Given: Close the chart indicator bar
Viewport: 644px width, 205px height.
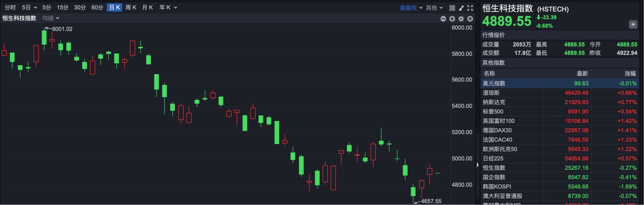Looking at the screenshot, I should tap(470, 19).
